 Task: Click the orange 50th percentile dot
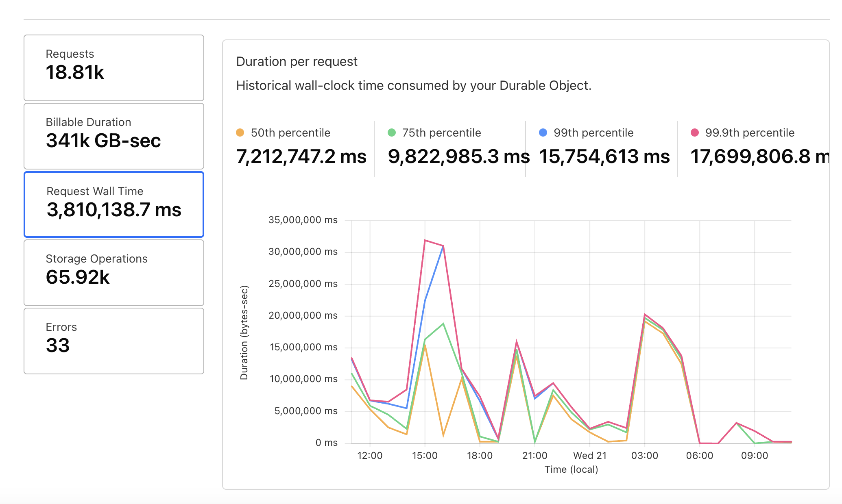240,133
